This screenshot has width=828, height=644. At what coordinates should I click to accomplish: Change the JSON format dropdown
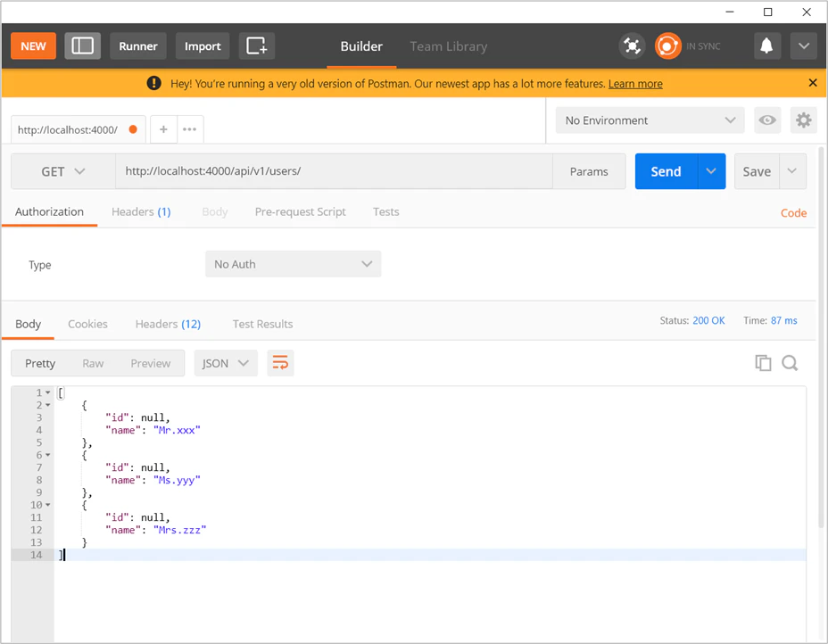[226, 363]
